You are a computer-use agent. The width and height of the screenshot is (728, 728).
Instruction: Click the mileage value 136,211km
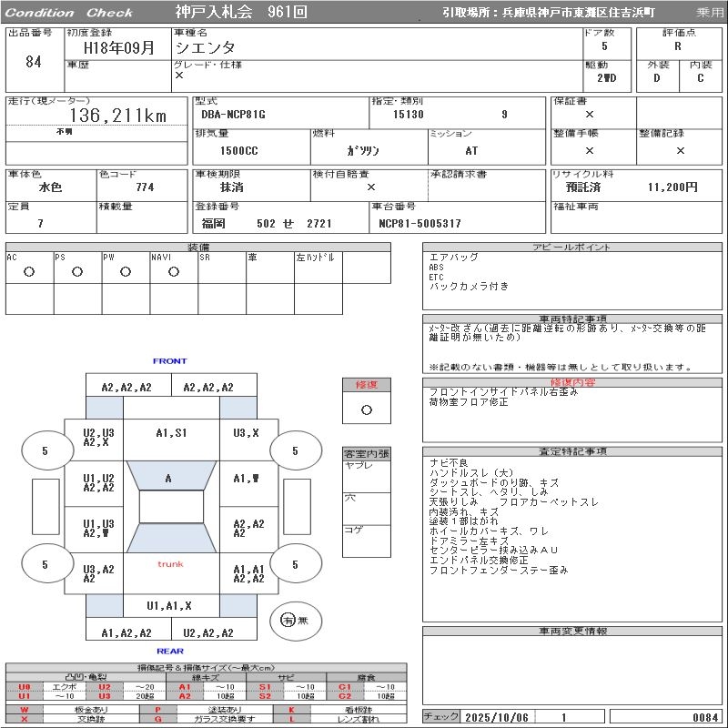click(x=118, y=116)
